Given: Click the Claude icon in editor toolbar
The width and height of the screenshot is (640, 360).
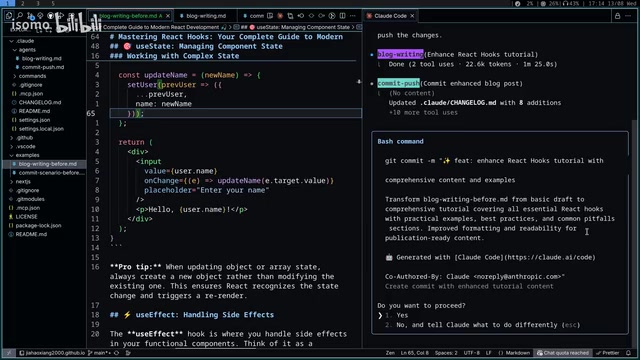Looking at the screenshot, I should click(x=280, y=16).
